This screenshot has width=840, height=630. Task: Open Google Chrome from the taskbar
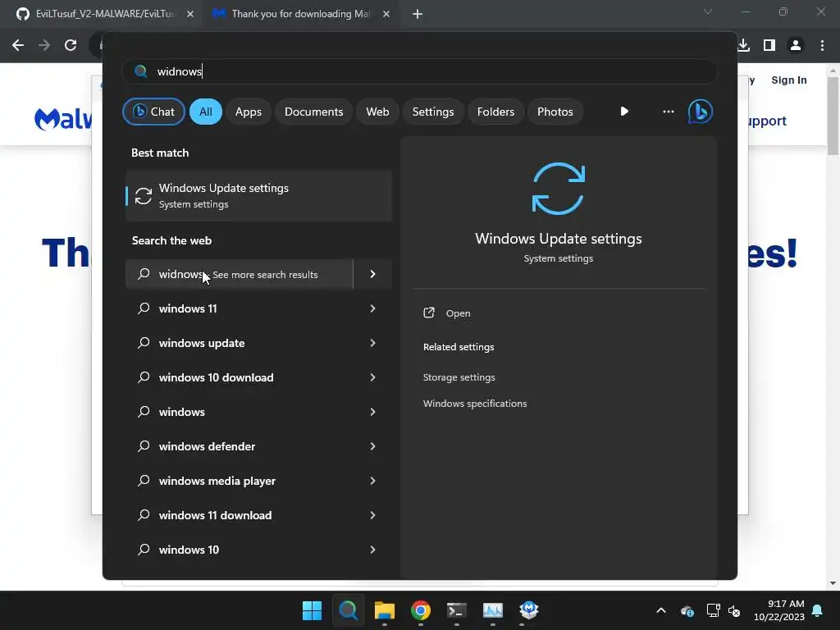point(421,610)
